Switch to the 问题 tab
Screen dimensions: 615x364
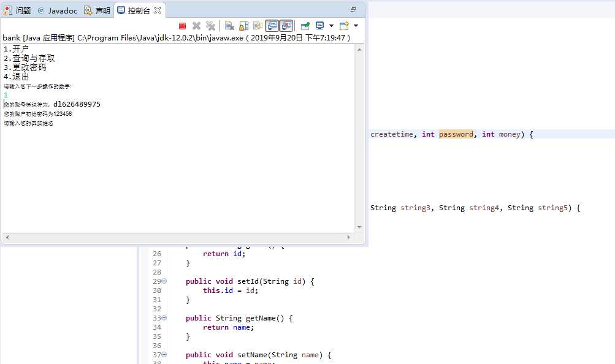click(x=17, y=10)
